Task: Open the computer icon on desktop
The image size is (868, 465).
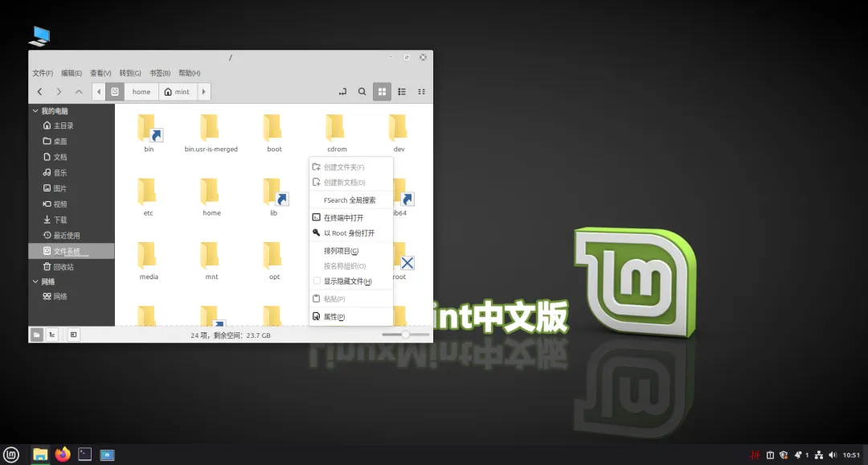Action: 39,36
